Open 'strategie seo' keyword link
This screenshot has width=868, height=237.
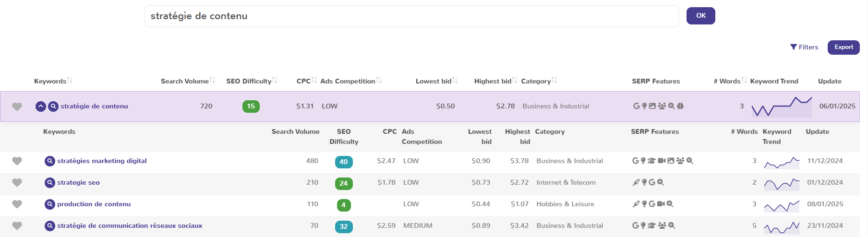click(78, 182)
